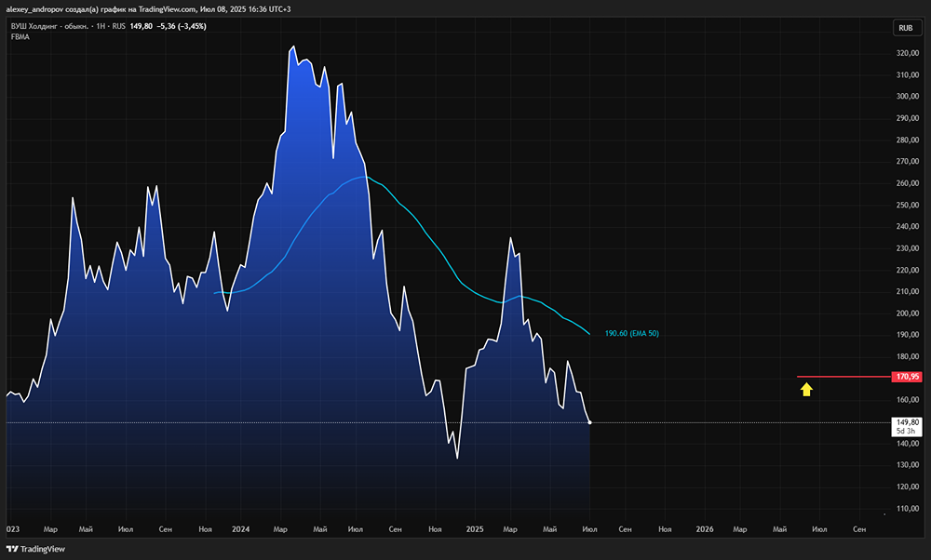Click the −5,36 (−3,45%) change value

tap(182, 26)
